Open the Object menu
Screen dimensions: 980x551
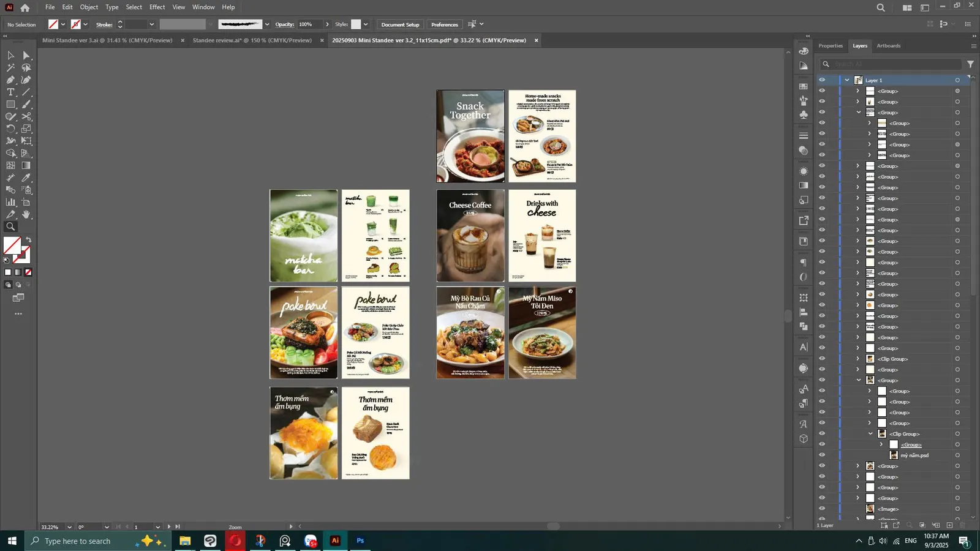coord(89,7)
